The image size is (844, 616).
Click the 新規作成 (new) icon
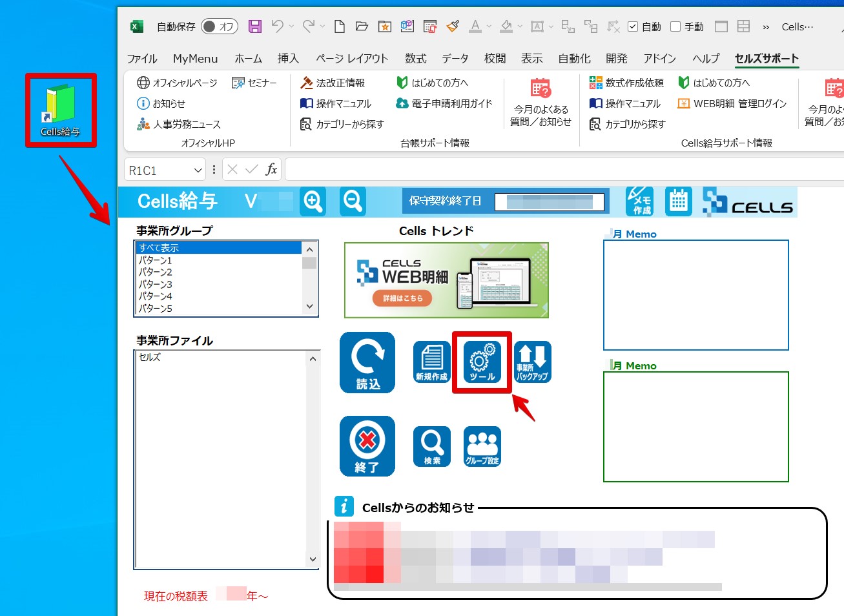[431, 362]
